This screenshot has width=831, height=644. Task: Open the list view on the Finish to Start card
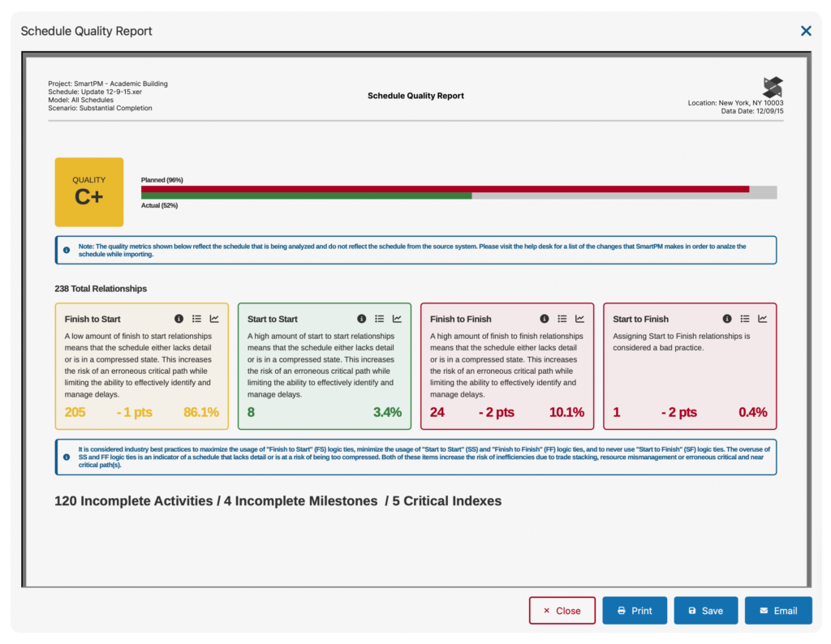196,319
